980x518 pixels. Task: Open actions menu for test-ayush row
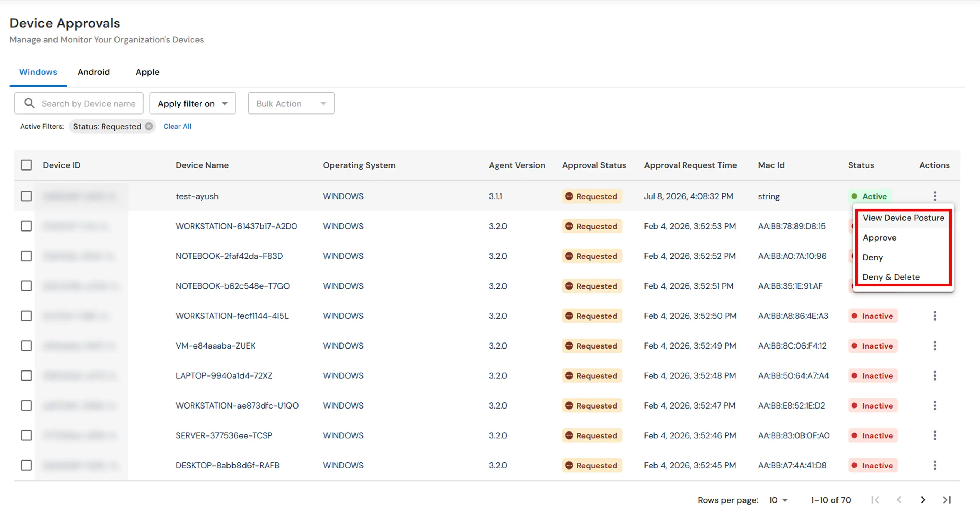934,196
